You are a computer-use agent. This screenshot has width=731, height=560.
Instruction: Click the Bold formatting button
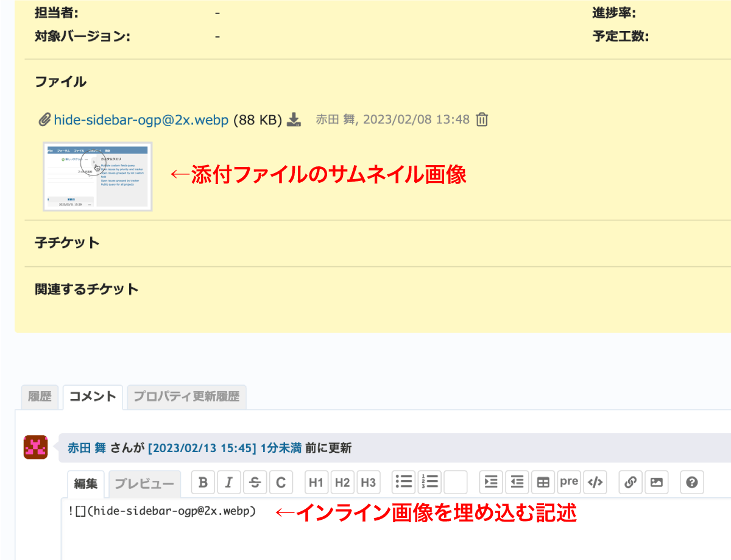coord(203,483)
